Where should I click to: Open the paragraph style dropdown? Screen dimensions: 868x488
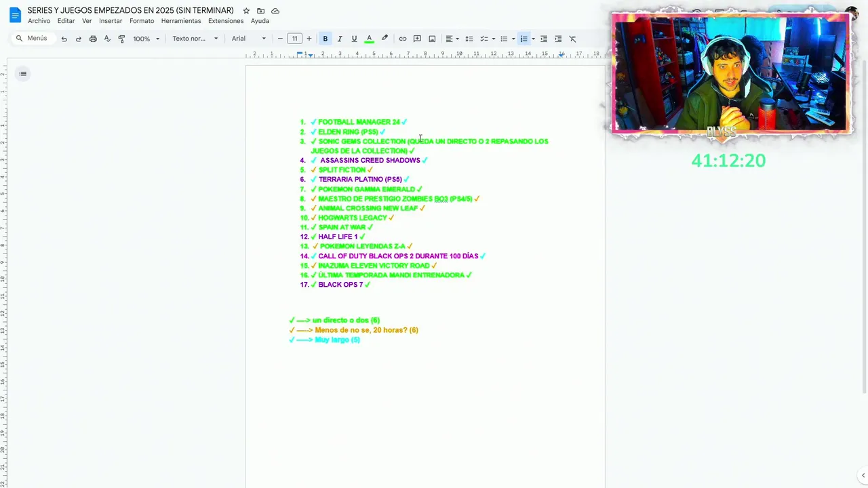coord(195,39)
